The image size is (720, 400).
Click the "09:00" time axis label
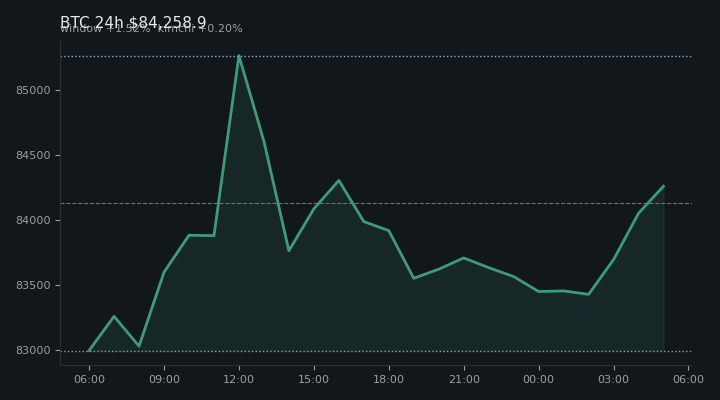click(164, 379)
